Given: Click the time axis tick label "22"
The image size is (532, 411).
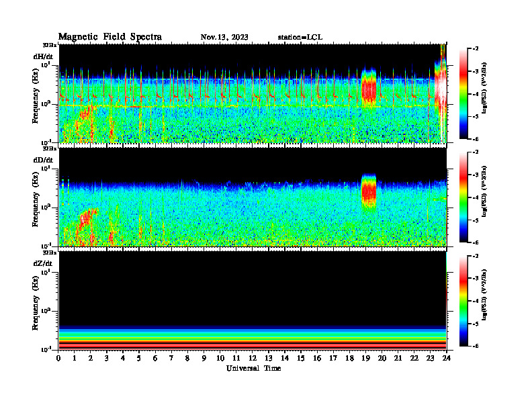Looking at the screenshot, I should 414,359.
